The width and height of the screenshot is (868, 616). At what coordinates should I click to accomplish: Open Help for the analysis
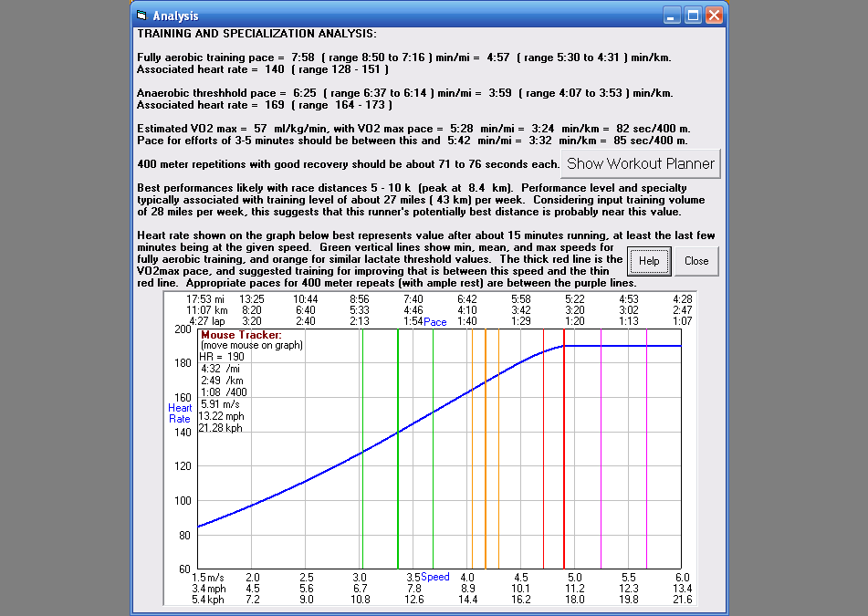pos(649,260)
